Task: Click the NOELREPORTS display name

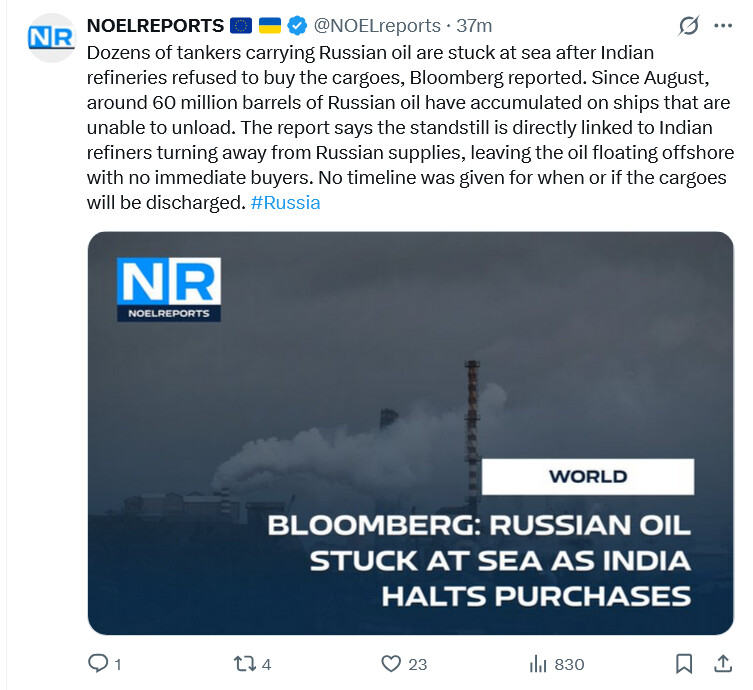Action: coord(155,25)
